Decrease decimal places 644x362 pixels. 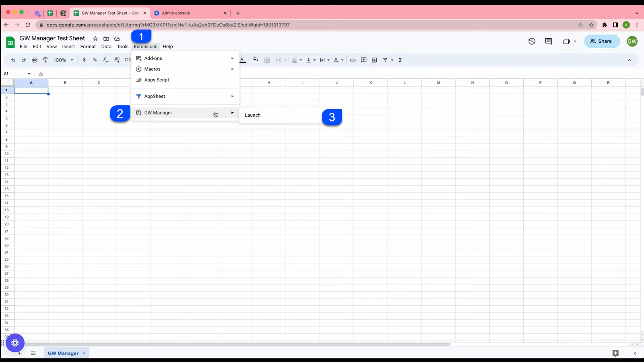point(105,60)
